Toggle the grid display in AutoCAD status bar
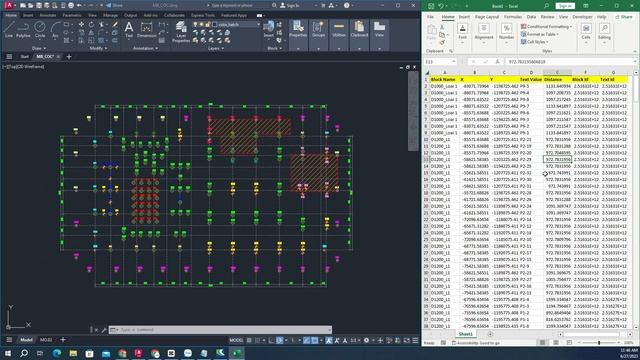The height and width of the screenshot is (360, 640). [249, 340]
